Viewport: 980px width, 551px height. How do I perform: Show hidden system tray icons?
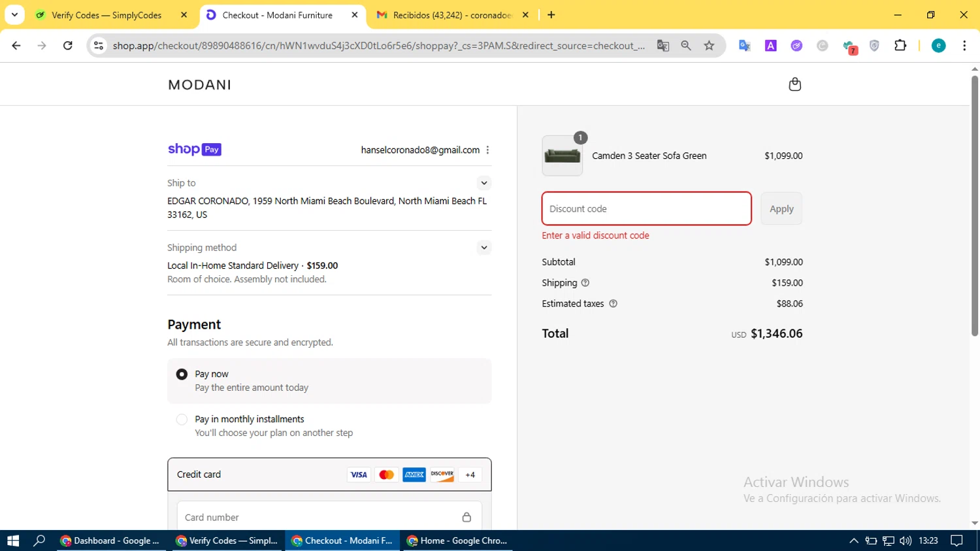(854, 541)
